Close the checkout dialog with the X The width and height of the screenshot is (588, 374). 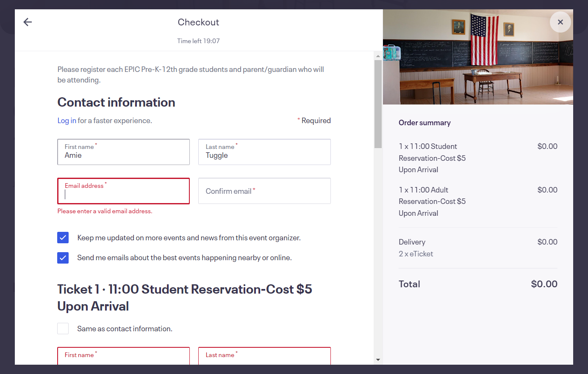(560, 22)
